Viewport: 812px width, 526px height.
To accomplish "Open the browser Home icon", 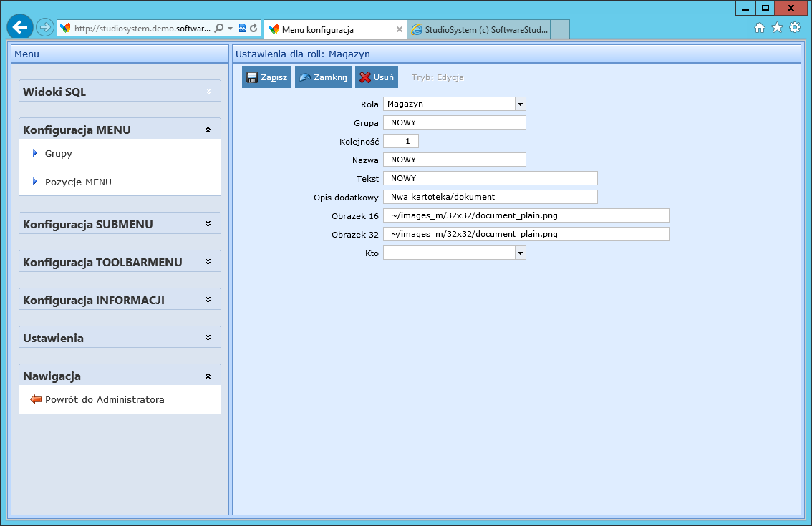I will (x=760, y=28).
